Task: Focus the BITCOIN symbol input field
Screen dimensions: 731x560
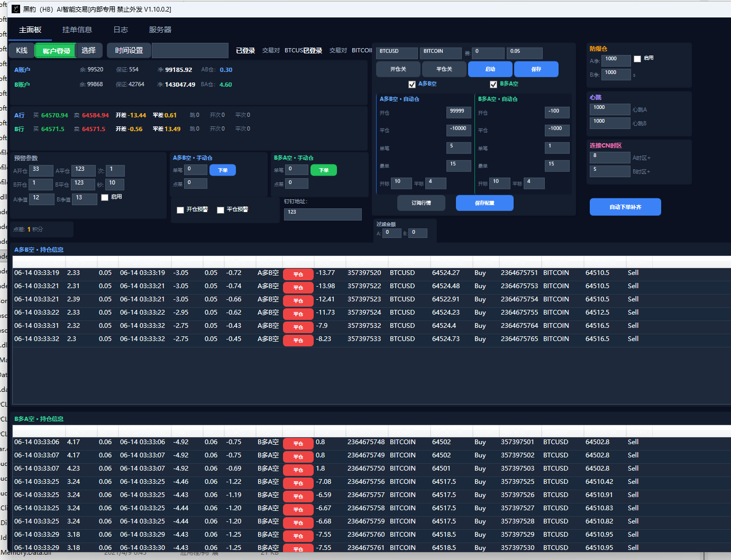Action: pyautogui.click(x=441, y=53)
